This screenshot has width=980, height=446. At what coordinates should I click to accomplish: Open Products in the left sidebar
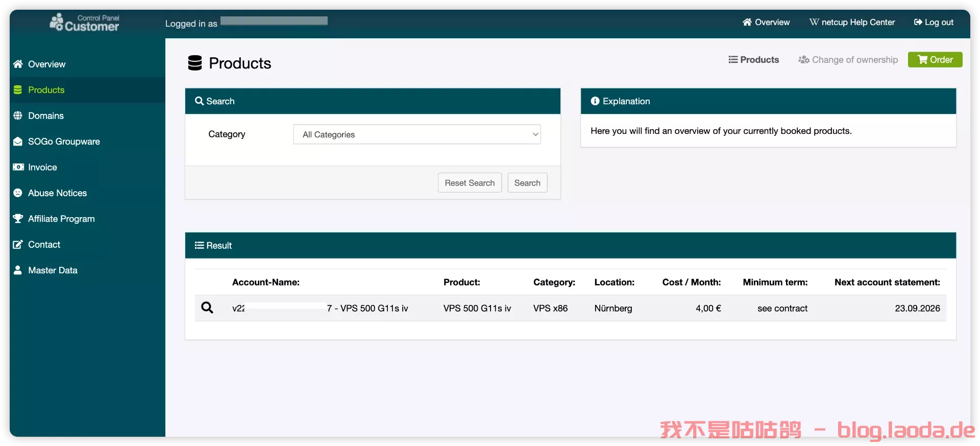(x=46, y=90)
